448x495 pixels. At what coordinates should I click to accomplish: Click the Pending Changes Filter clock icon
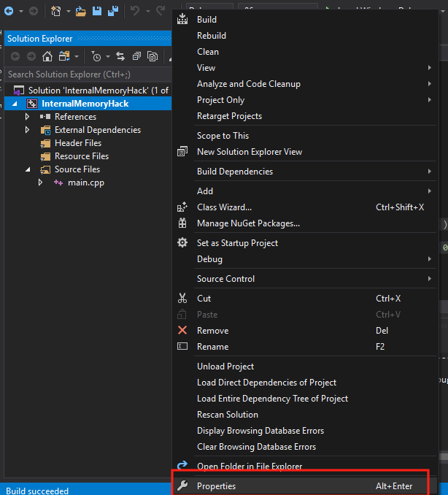pyautogui.click(x=96, y=56)
